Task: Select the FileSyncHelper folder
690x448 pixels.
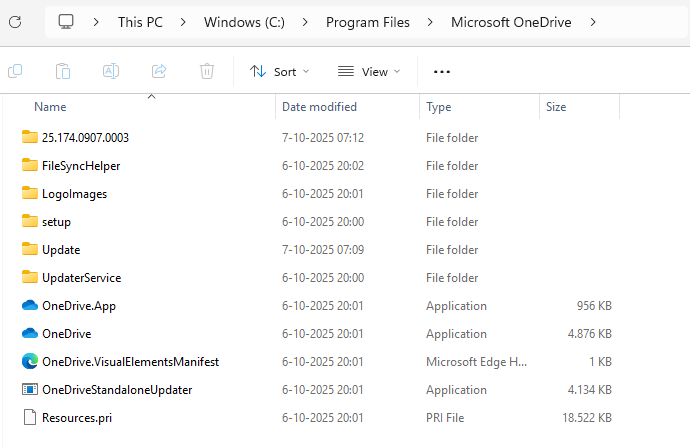Action: (x=80, y=166)
